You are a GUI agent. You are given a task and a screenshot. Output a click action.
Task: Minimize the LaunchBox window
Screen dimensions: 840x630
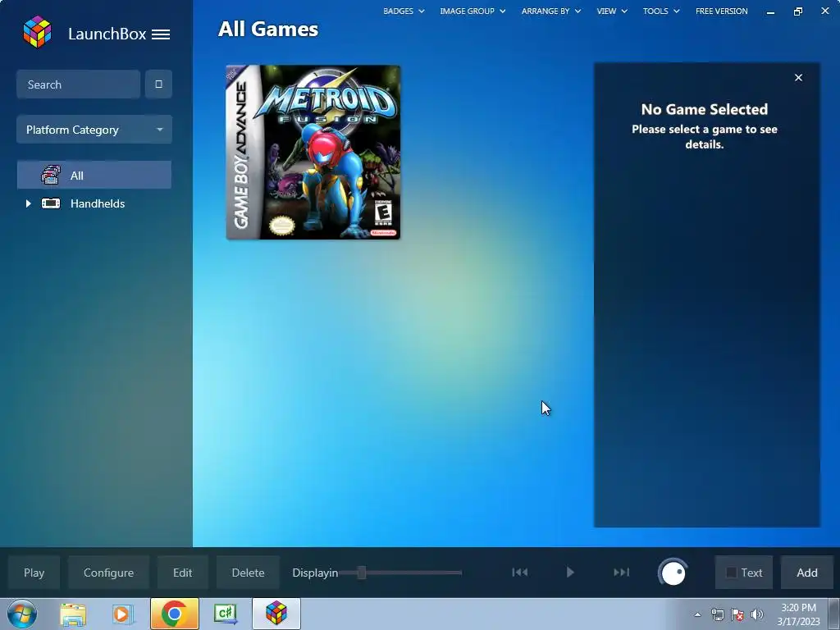[x=770, y=11]
